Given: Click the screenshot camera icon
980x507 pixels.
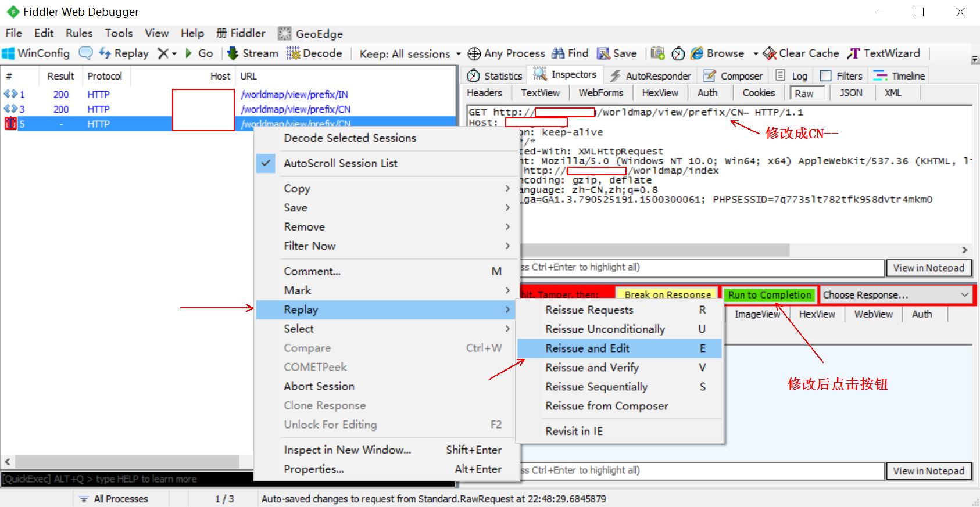Looking at the screenshot, I should [657, 53].
